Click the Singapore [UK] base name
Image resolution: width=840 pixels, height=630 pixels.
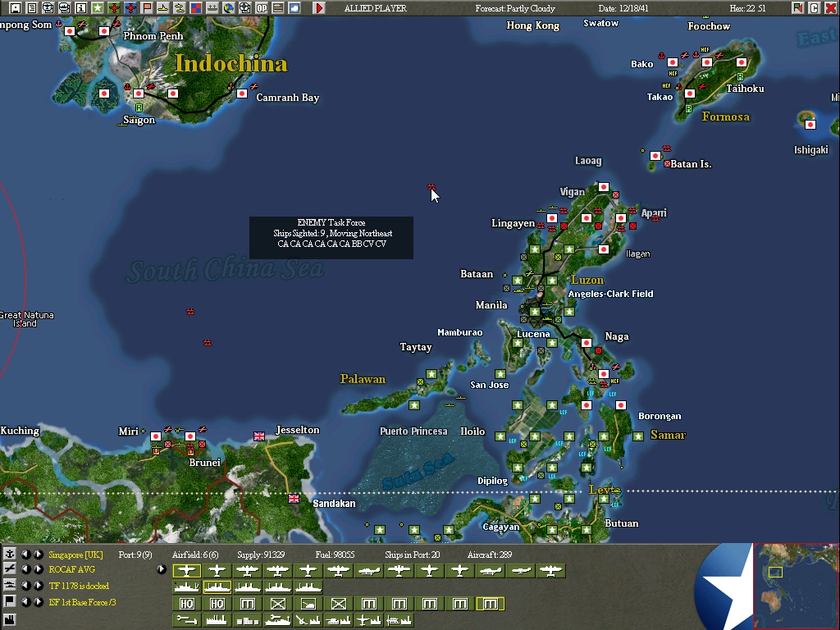75,555
